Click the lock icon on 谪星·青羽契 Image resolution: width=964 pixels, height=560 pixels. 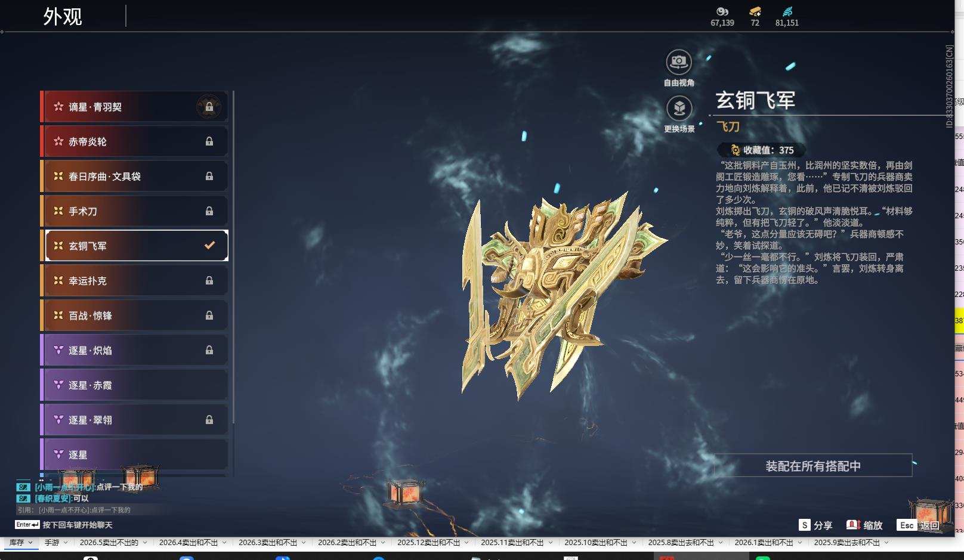pos(209,107)
